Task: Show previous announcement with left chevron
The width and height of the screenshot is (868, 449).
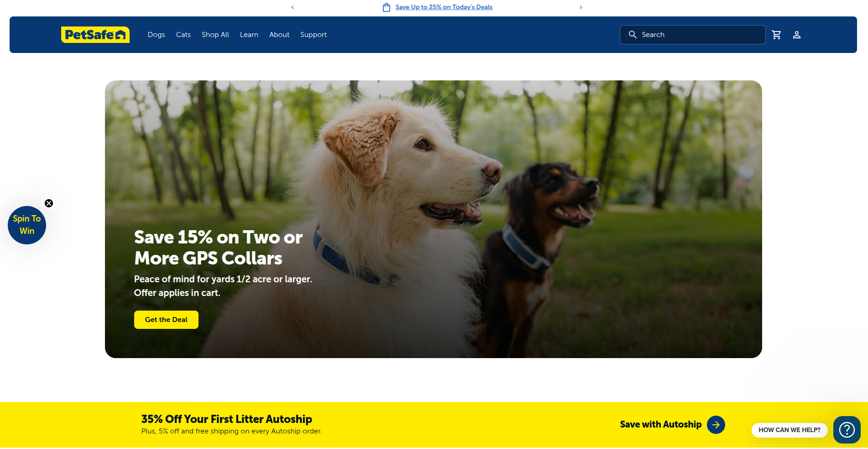Action: [x=293, y=7]
